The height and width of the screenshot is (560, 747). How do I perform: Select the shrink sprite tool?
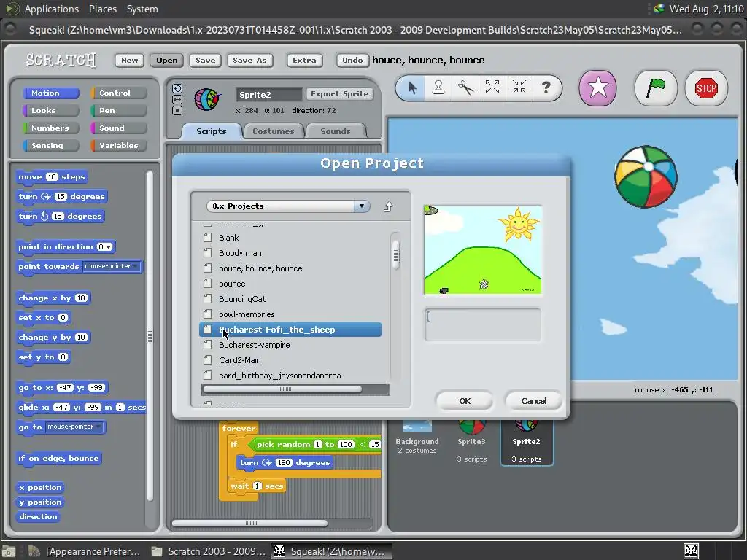coord(519,87)
